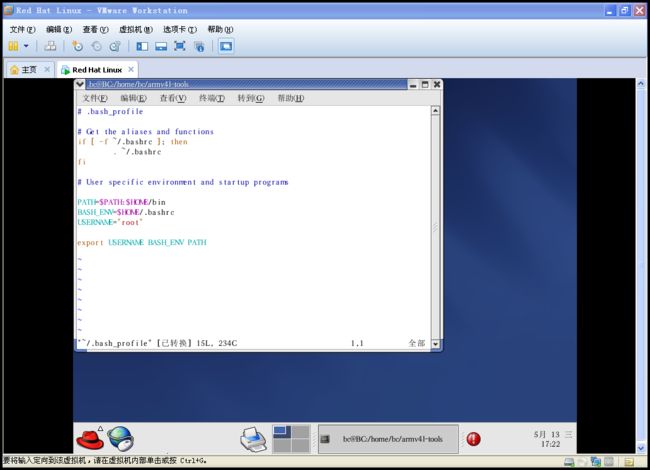650x470 pixels.
Task: Click the sound card status icon
Action: [x=609, y=461]
